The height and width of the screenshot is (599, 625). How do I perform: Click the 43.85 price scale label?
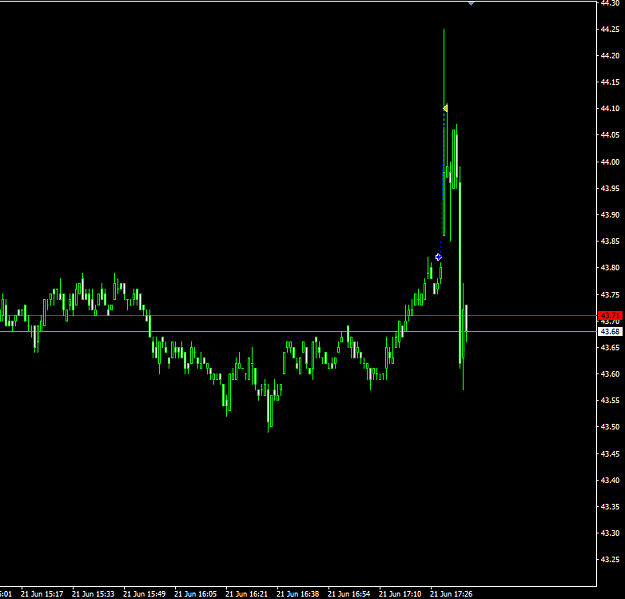point(610,241)
